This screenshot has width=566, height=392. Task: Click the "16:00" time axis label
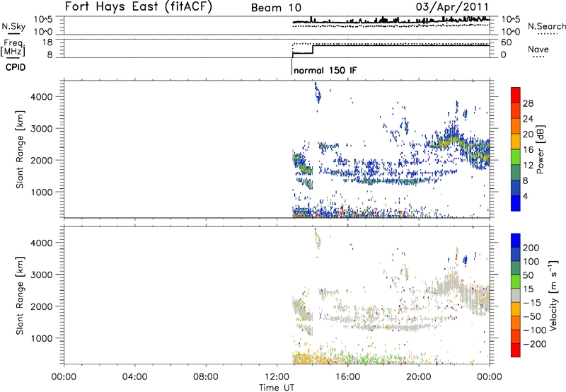pos(347,377)
